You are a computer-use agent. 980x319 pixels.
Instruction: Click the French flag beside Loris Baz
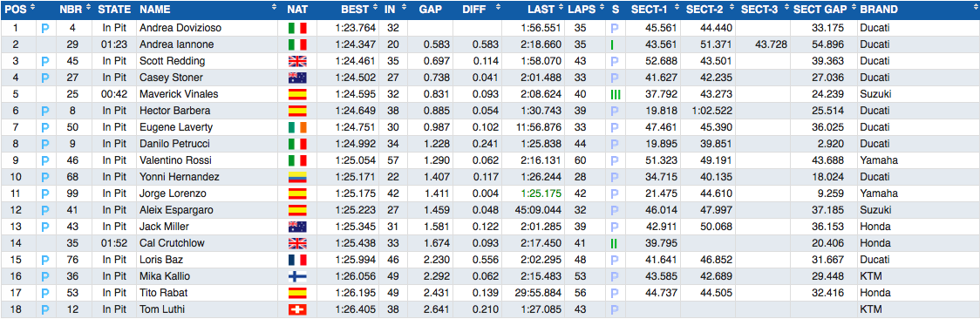[297, 260]
